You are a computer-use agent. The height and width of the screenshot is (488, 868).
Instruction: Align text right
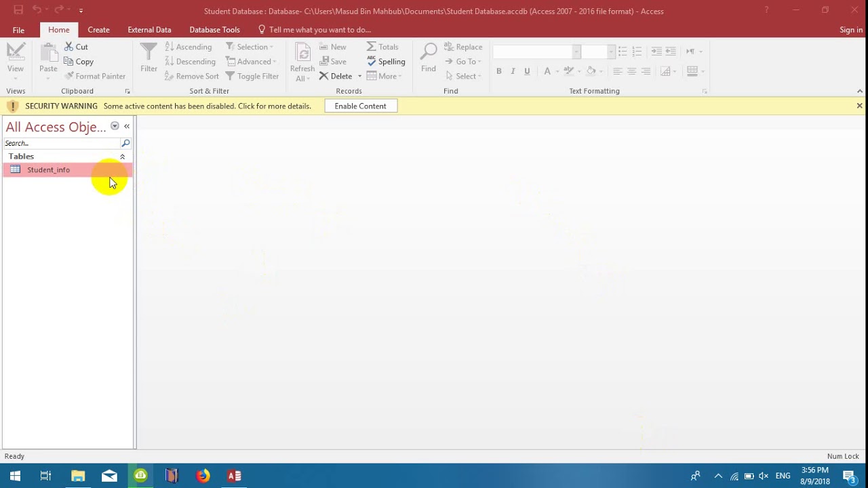(x=646, y=71)
